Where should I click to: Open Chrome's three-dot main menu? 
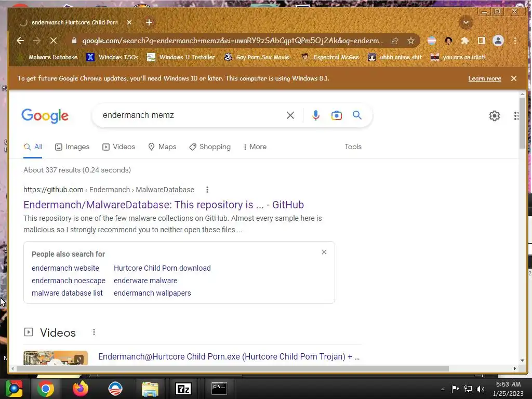[x=515, y=41]
